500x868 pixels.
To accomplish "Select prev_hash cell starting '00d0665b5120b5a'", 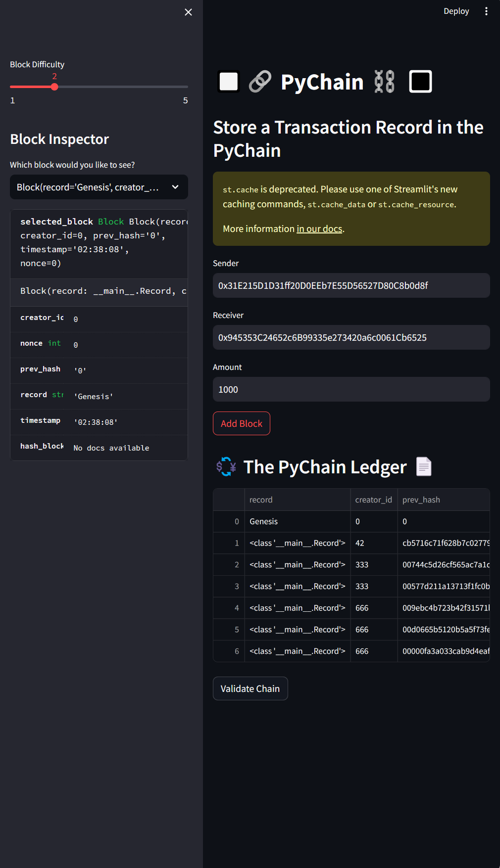I will click(x=444, y=630).
